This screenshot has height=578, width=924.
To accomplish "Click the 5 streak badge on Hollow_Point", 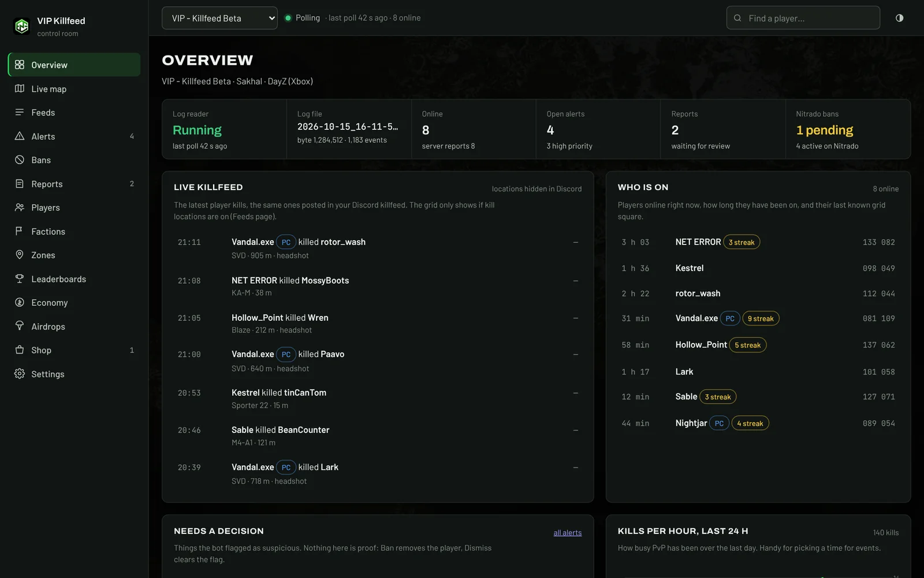I will coord(748,345).
